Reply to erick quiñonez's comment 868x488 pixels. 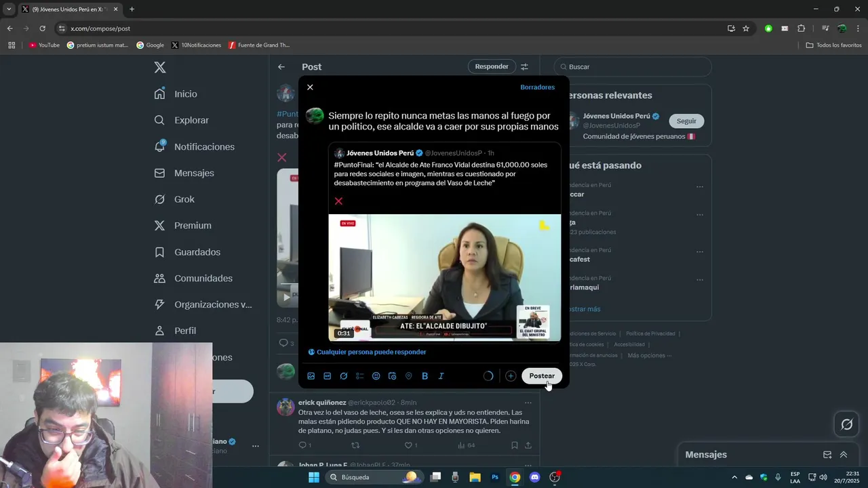(304, 445)
